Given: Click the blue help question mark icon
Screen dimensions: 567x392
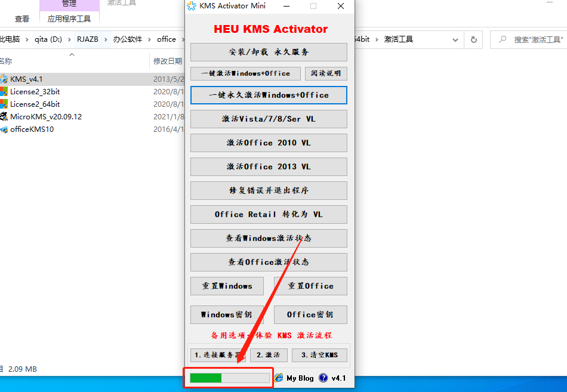Looking at the screenshot, I should click(x=323, y=378).
